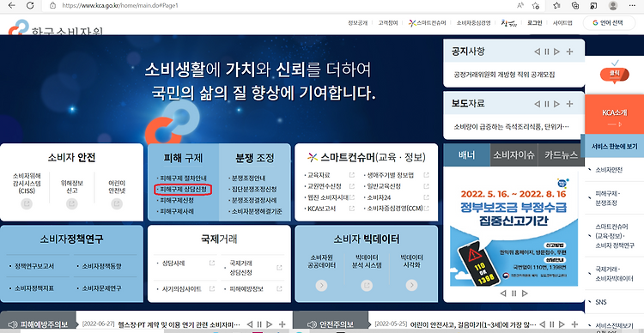
Task: Show previous banner image
Action: [502, 294]
